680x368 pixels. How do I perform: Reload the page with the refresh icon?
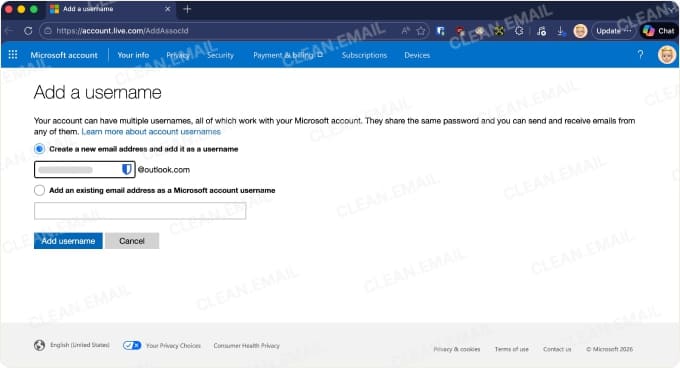(x=28, y=31)
